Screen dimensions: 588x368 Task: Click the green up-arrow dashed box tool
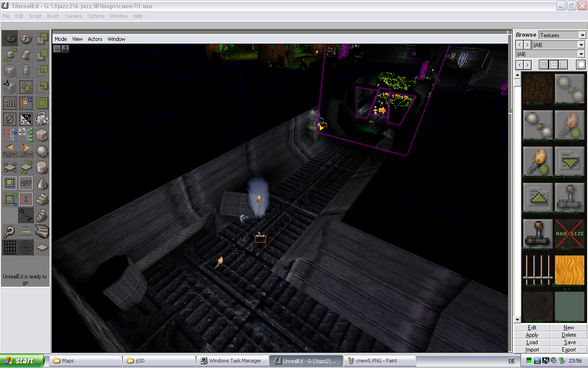click(26, 87)
